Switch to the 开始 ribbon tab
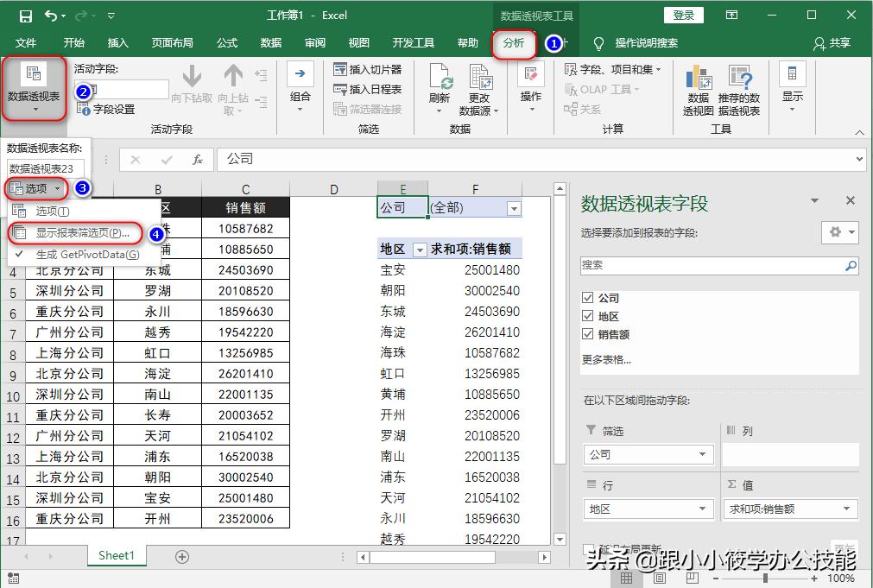Image resolution: width=873 pixels, height=588 pixels. [73, 41]
